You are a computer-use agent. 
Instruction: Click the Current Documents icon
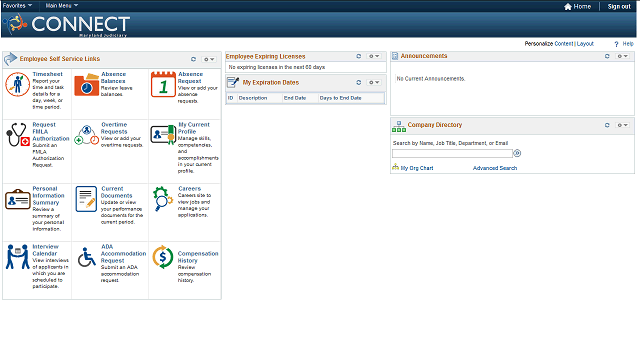click(x=86, y=199)
